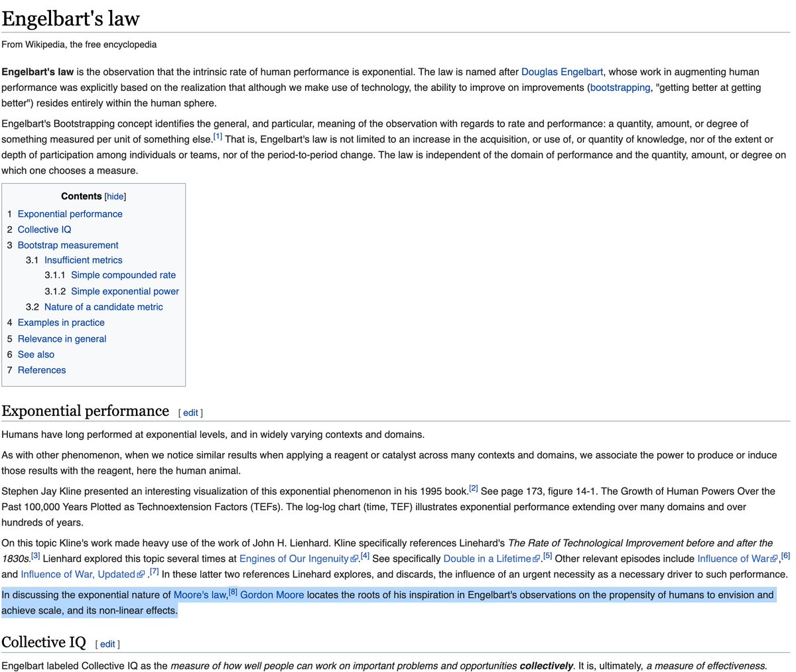Visit Engines of Our Ingenuity external link

(x=298, y=559)
